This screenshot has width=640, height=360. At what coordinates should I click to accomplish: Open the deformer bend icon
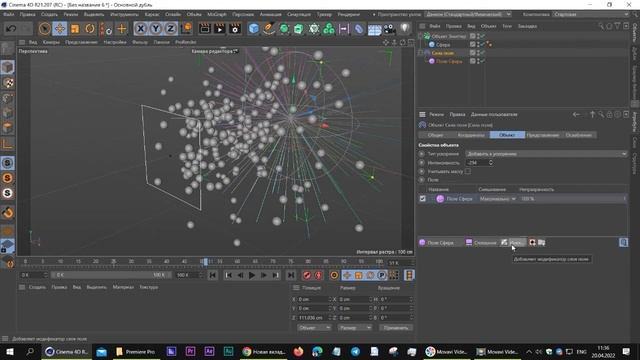click(359, 29)
